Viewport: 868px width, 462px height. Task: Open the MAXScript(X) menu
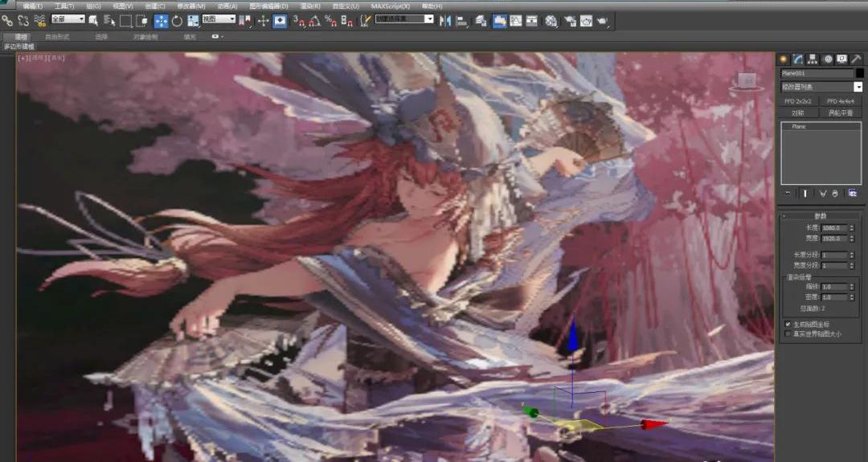pyautogui.click(x=391, y=6)
